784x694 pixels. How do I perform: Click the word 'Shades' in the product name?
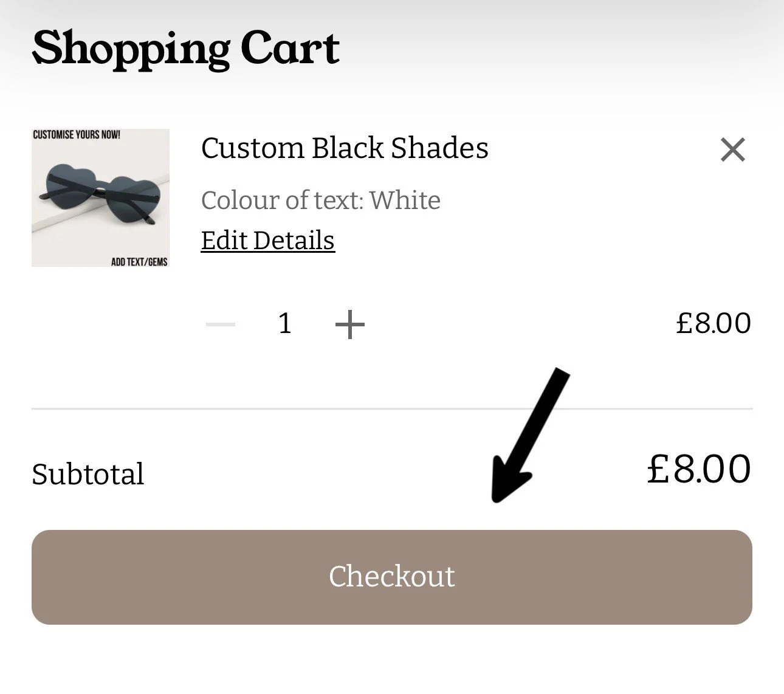click(439, 148)
